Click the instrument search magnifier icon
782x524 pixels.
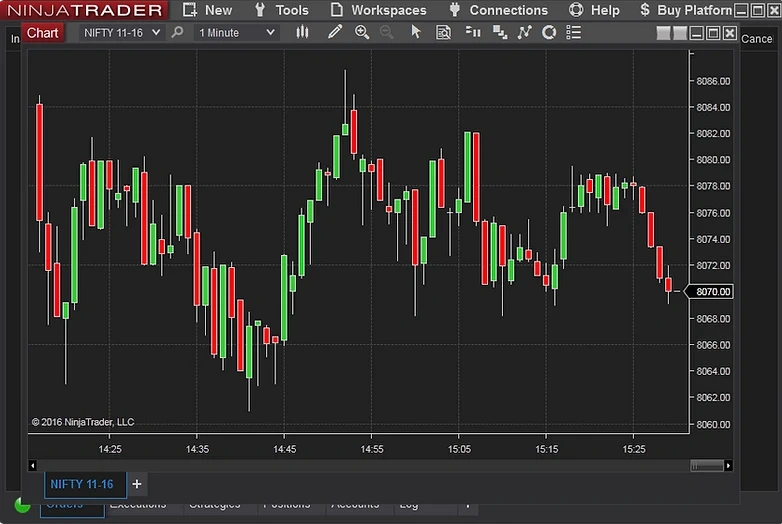[177, 32]
